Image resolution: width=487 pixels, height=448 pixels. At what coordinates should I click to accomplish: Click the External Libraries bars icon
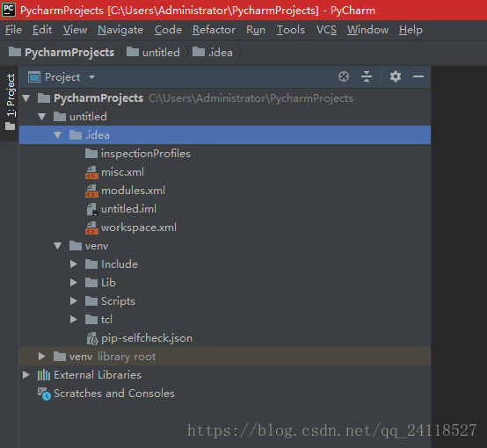44,375
